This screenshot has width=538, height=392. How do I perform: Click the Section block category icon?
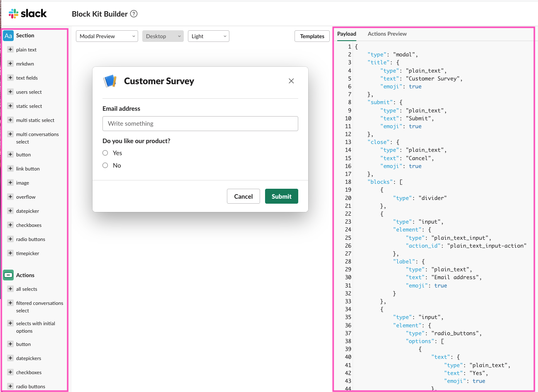(8, 36)
